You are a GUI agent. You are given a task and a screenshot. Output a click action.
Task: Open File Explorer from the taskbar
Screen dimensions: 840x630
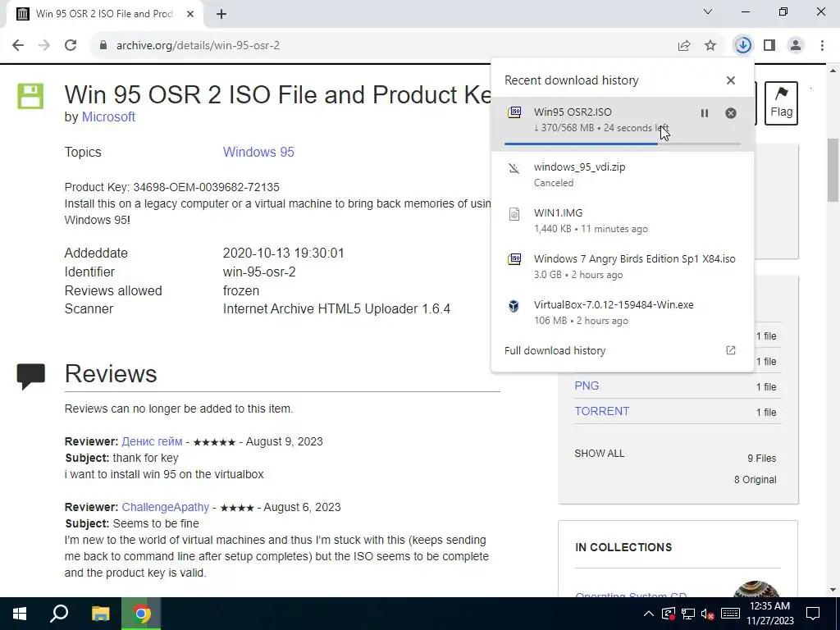[x=100, y=614]
